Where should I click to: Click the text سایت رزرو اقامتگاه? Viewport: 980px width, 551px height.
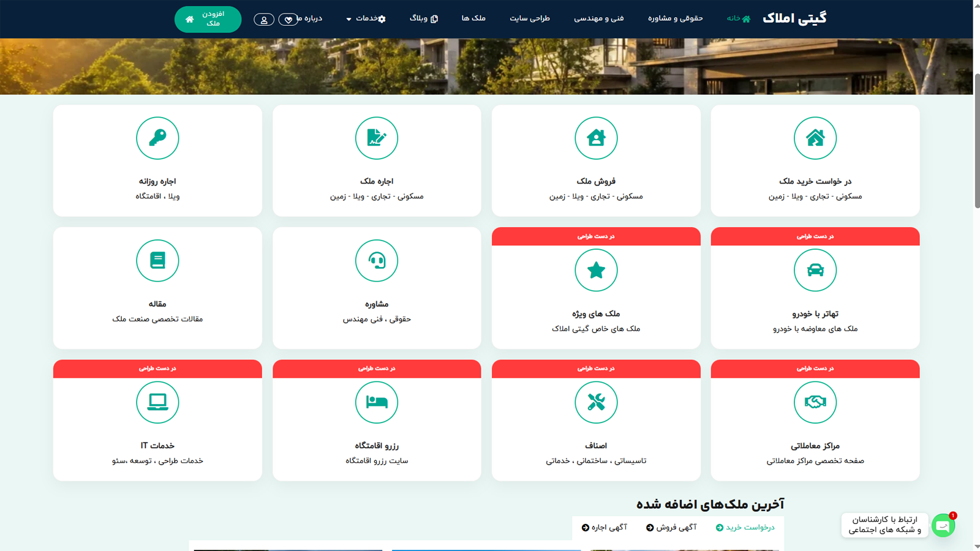tap(377, 461)
